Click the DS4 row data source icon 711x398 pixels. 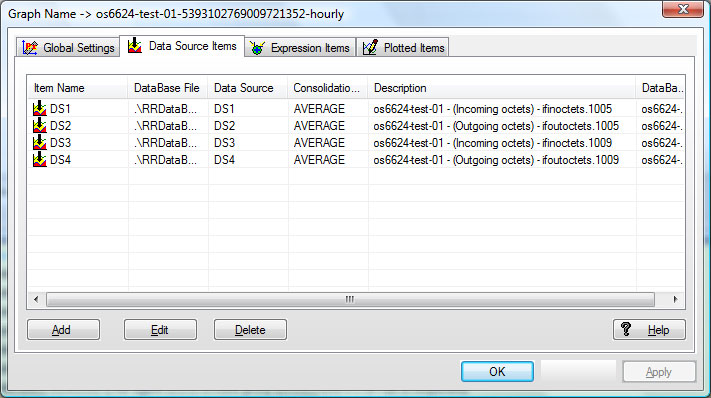point(40,159)
